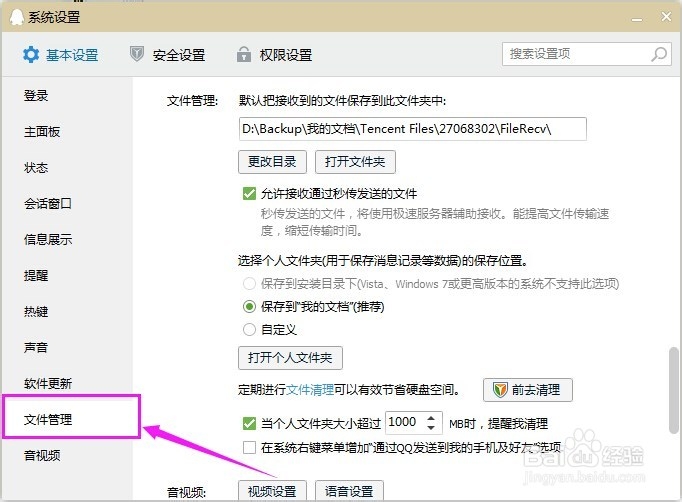Click the 1000 MB size field
This screenshot has width=682, height=502.
pos(414,422)
